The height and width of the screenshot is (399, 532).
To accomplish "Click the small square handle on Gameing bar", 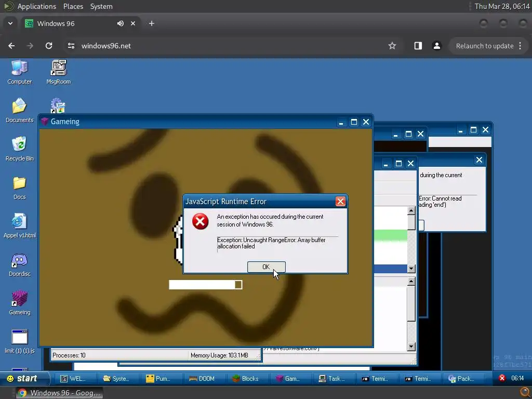I will click(x=238, y=285).
